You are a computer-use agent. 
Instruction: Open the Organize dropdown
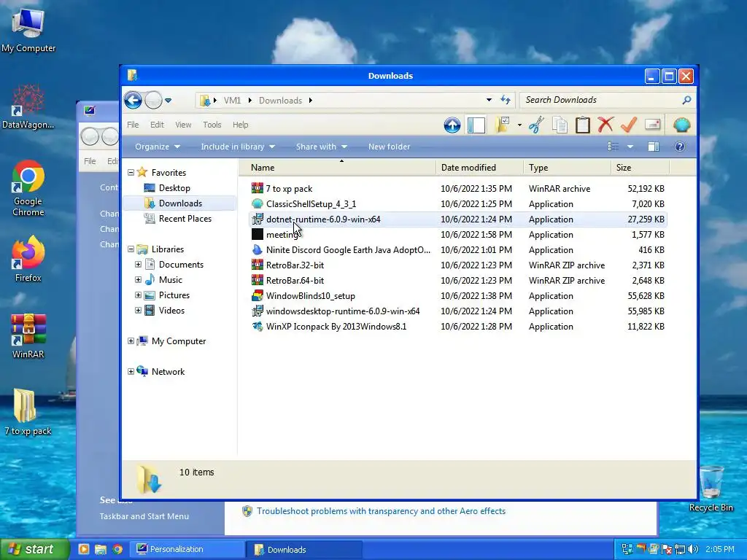click(x=158, y=147)
